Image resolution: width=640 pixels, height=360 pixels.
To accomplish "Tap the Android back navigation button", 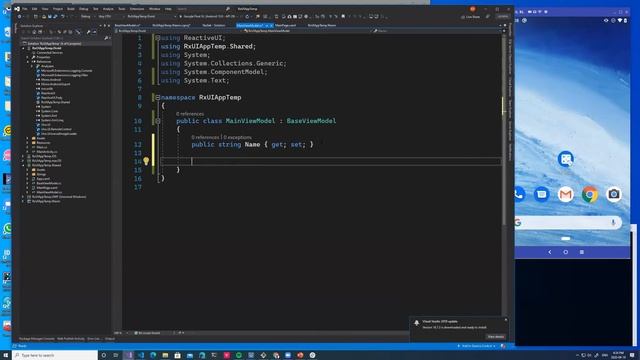I will coord(550,252).
